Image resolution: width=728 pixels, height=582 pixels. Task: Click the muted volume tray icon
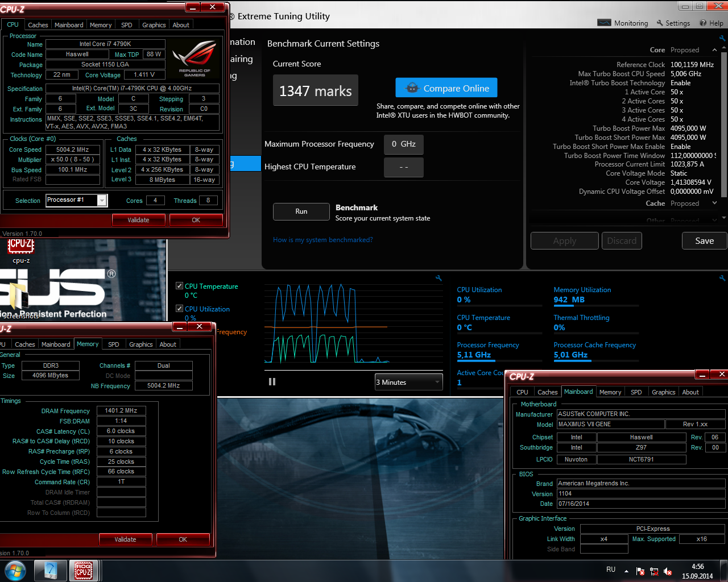pos(668,571)
